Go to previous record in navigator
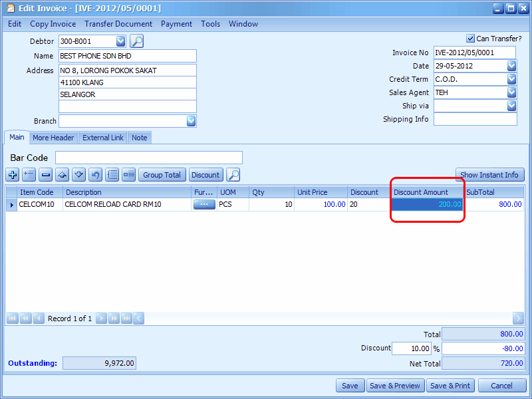The height and width of the screenshot is (399, 532). click(39, 319)
